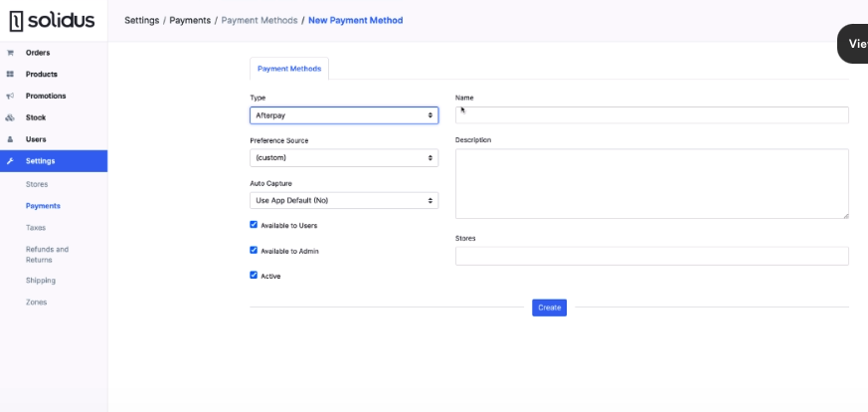Click the Settings wrench icon
Screen dimensions: 868x412
pyautogui.click(x=10, y=161)
